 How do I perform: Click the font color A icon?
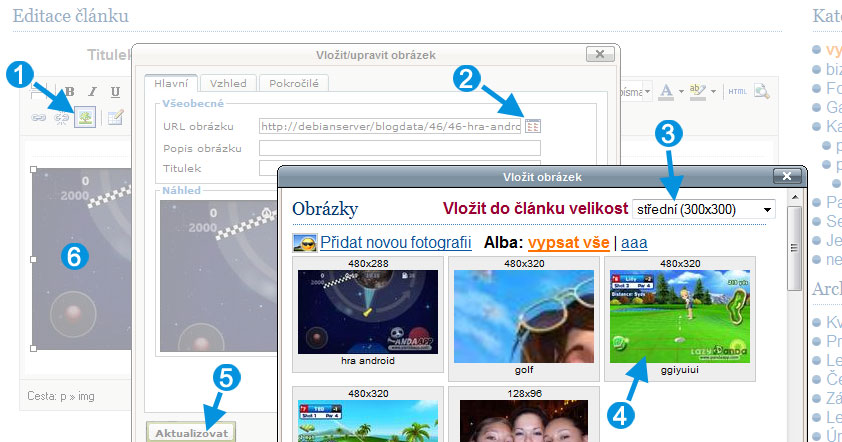tap(666, 91)
